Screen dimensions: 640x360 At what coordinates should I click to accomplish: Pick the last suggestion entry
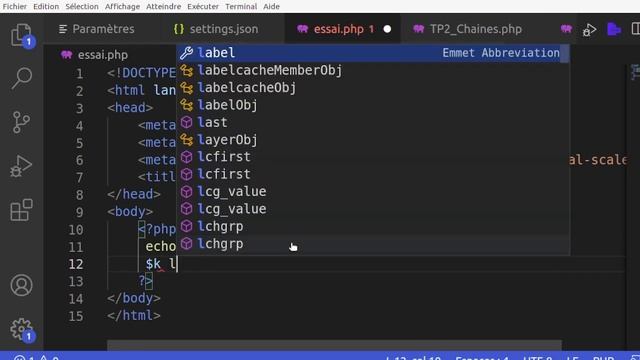[x=373, y=122]
